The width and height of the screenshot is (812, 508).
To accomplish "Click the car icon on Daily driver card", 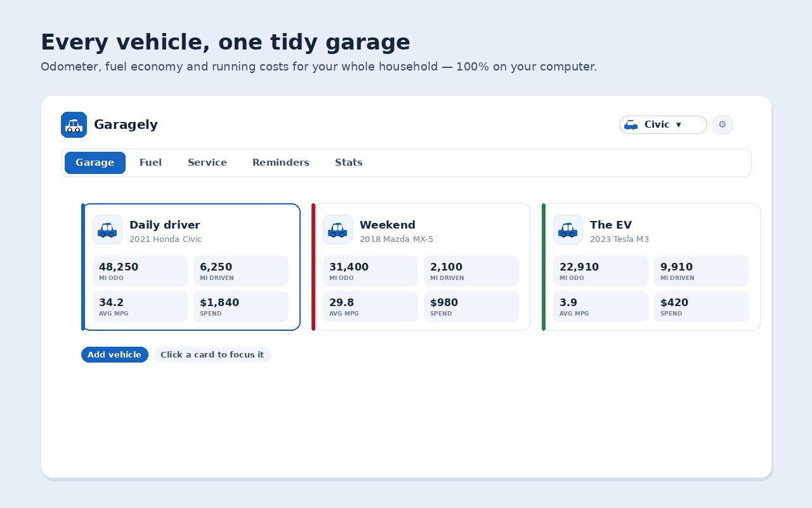I will 107,230.
